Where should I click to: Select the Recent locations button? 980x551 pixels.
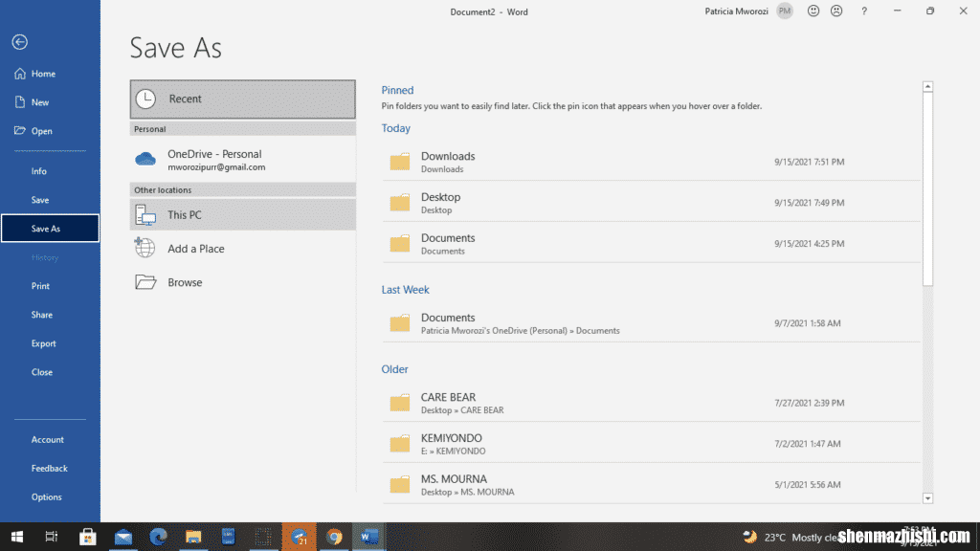click(x=242, y=99)
